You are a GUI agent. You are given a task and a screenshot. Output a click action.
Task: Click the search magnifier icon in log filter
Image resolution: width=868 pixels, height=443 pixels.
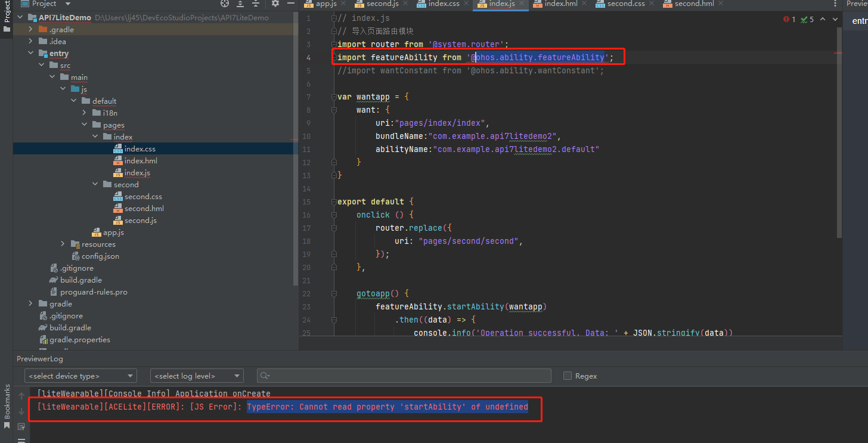click(x=265, y=376)
